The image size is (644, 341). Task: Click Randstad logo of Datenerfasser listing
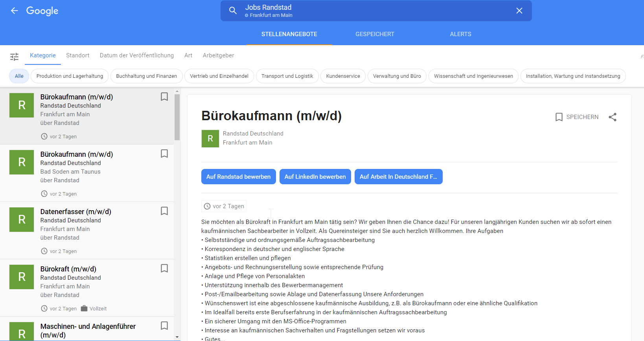tap(22, 220)
